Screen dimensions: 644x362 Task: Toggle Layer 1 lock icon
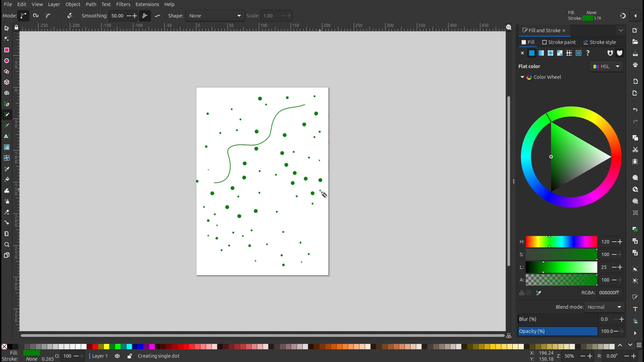(x=129, y=356)
